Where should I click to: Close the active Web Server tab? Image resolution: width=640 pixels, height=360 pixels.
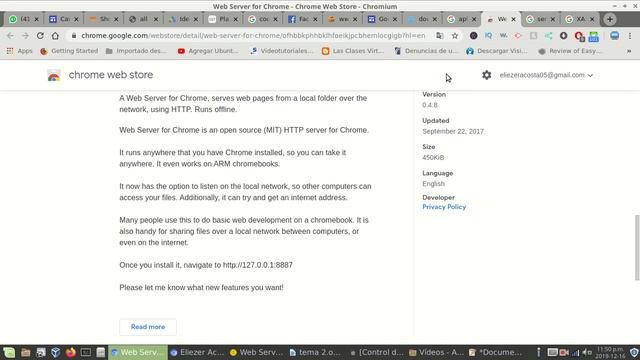(x=513, y=19)
